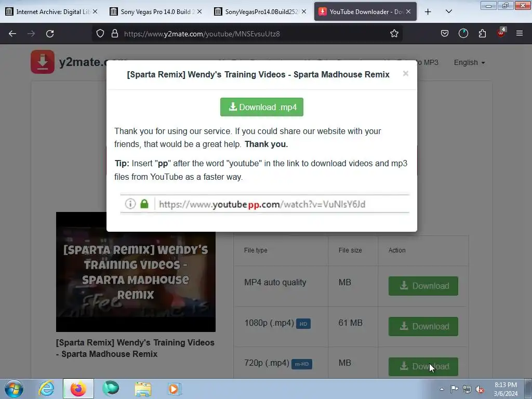Open the clock showing 8:13 PM

pyautogui.click(x=506, y=389)
